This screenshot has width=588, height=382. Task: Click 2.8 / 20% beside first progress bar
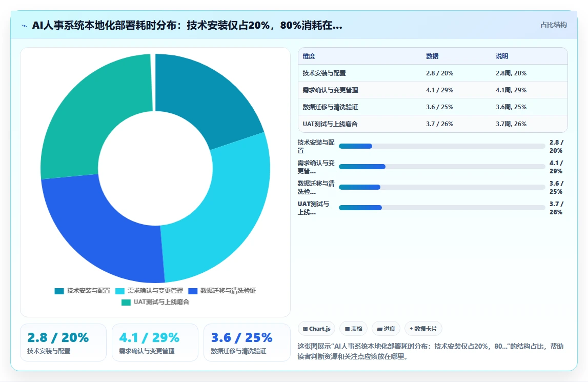556,146
